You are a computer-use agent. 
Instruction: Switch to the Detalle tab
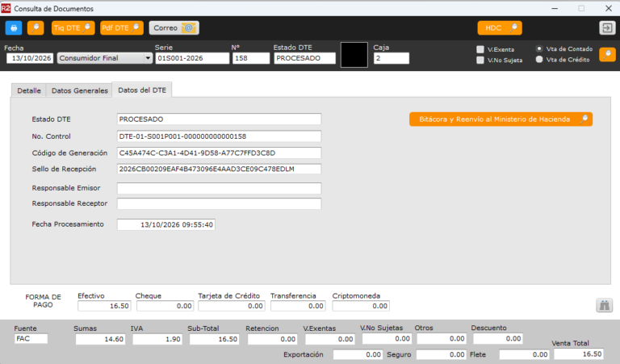point(29,90)
